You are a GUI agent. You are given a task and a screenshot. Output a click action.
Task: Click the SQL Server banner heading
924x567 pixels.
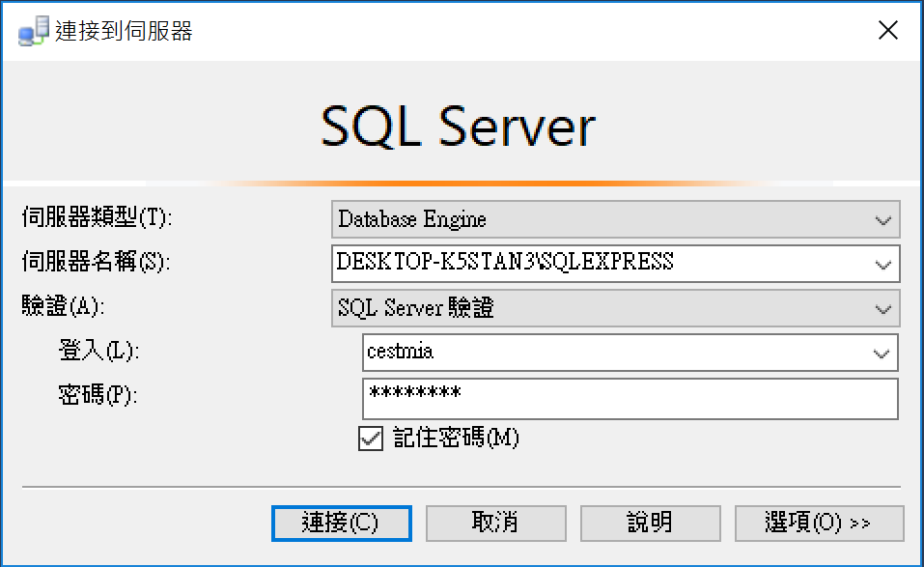pyautogui.click(x=458, y=127)
